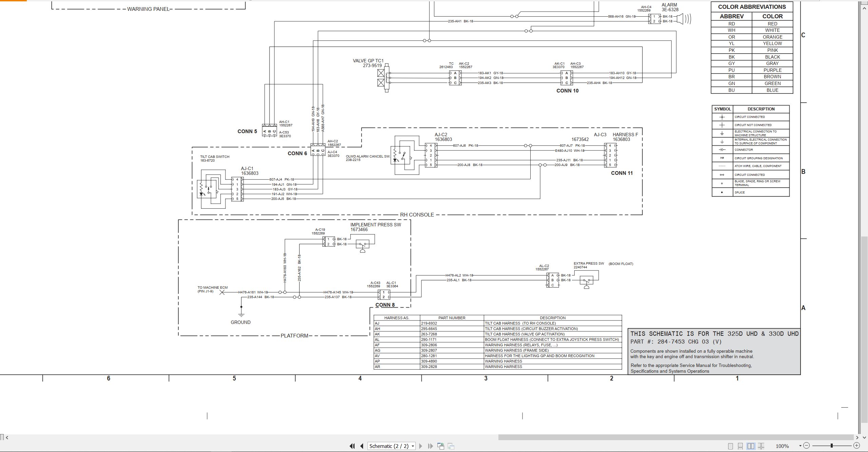Click the IMPLEMENT PRESS SW label
This screenshot has width=868, height=452.
376,225
